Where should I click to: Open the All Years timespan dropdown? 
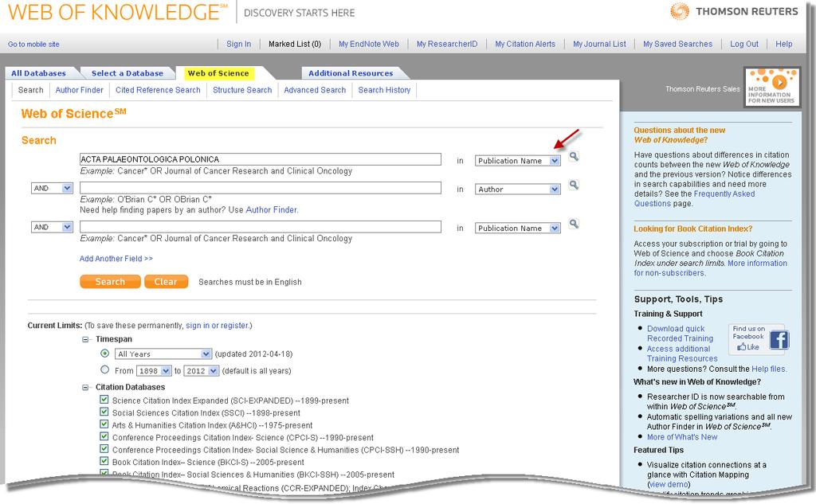[163, 354]
